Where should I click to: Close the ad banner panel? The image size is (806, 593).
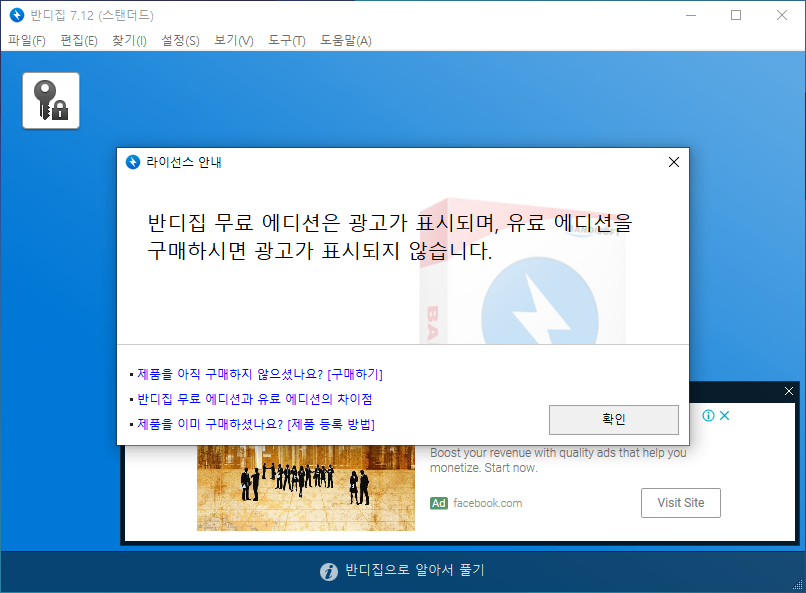789,391
